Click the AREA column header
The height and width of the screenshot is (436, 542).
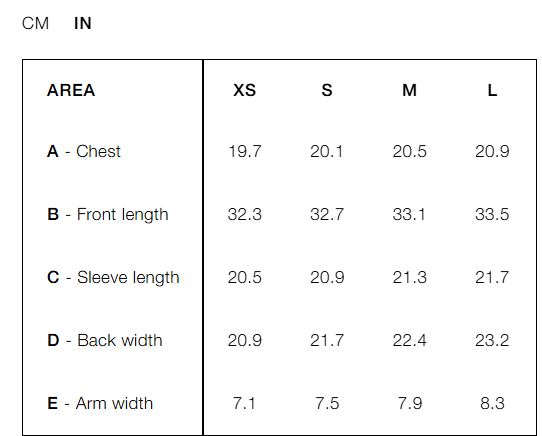[x=71, y=91]
